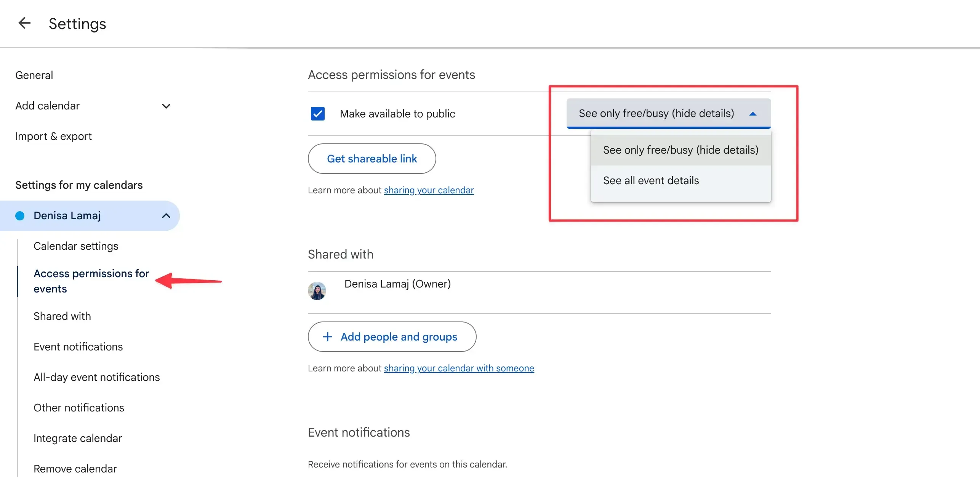The image size is (980, 482).
Task: Open the Shared with sidebar item
Action: coord(62,316)
